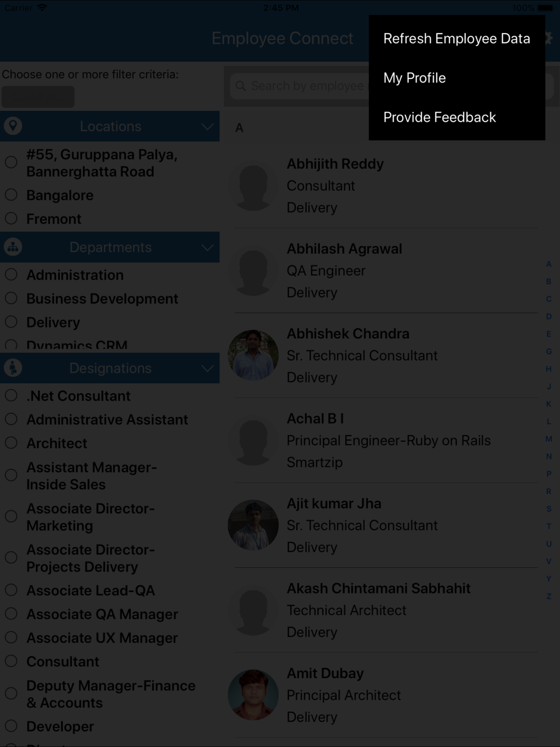The image size is (560, 747).
Task: Select the Delivery department radio button
Action: 11,322
